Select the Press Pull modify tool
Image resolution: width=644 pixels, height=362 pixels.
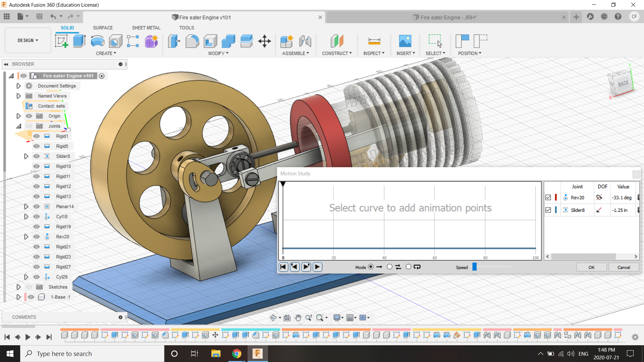pyautogui.click(x=174, y=41)
